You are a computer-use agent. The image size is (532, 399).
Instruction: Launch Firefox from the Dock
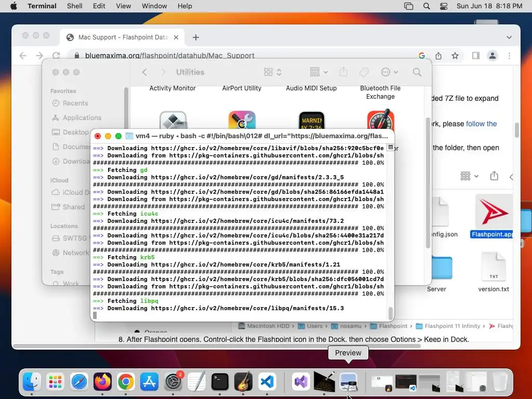(102, 382)
